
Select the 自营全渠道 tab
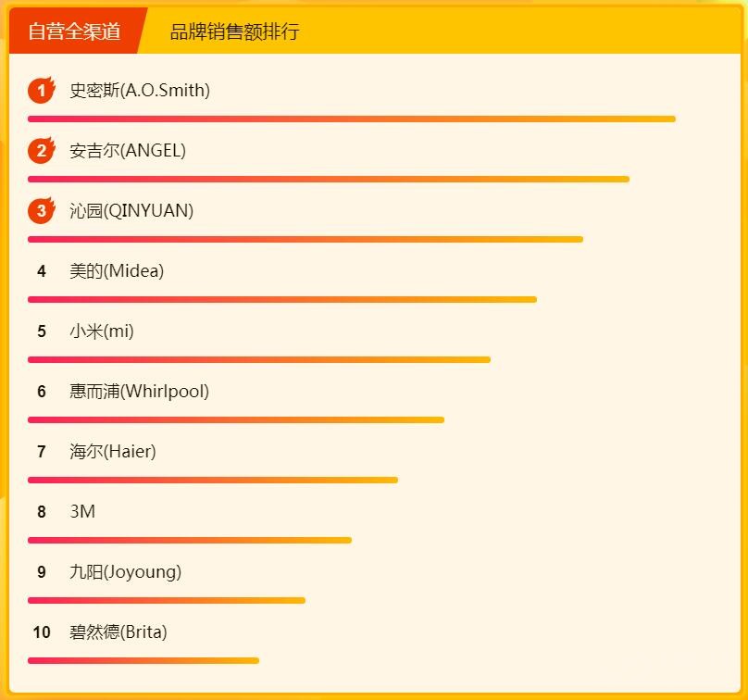(74, 31)
